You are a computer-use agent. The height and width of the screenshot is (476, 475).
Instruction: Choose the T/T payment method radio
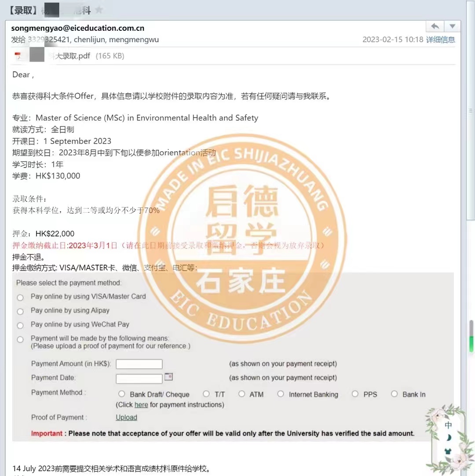point(206,394)
